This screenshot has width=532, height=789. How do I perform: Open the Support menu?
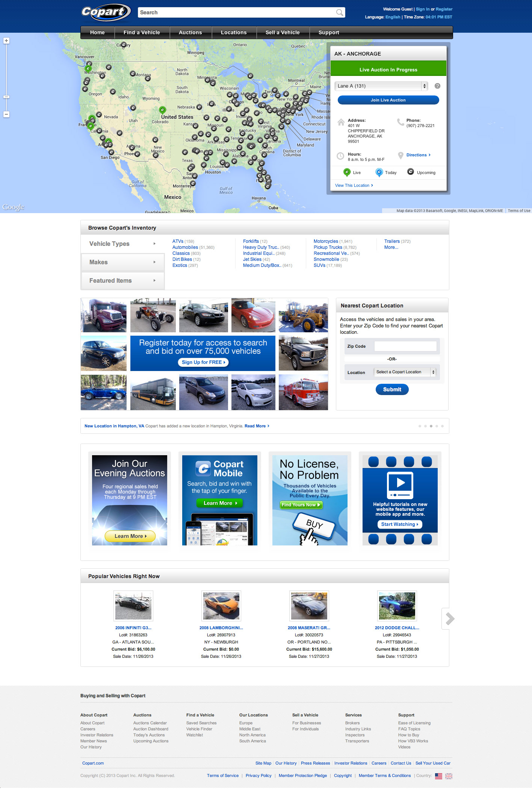pos(329,33)
